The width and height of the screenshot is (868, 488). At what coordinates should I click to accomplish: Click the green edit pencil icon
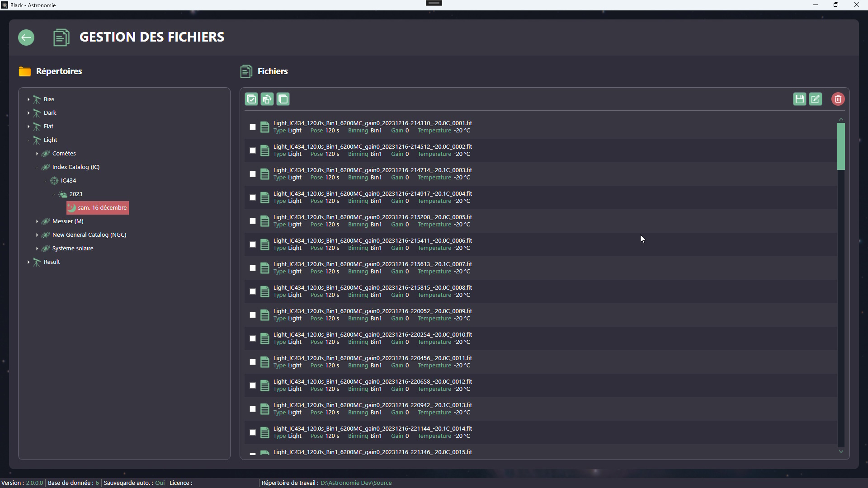(x=816, y=99)
